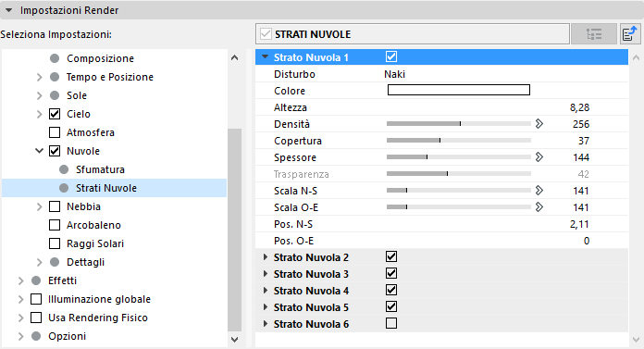Expand Strato Nuvola 2 section

click(x=266, y=257)
